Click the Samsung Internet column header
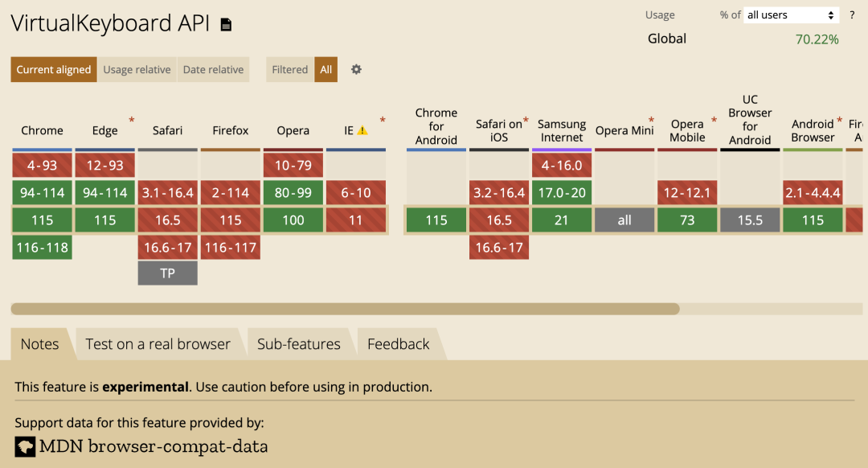868x468 pixels. (561, 131)
